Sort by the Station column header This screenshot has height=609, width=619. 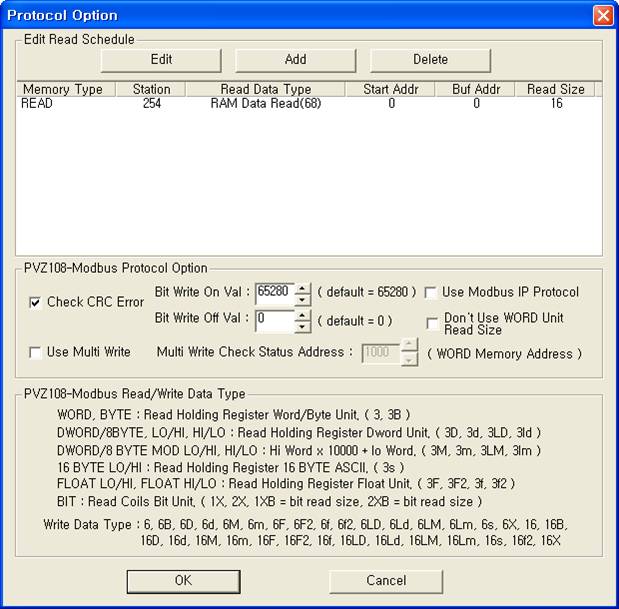pyautogui.click(x=151, y=89)
